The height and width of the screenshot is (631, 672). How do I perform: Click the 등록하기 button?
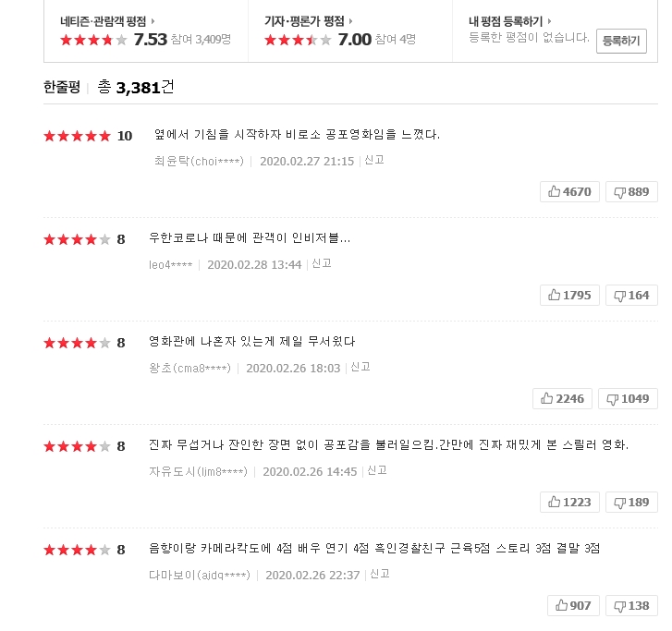click(x=620, y=41)
